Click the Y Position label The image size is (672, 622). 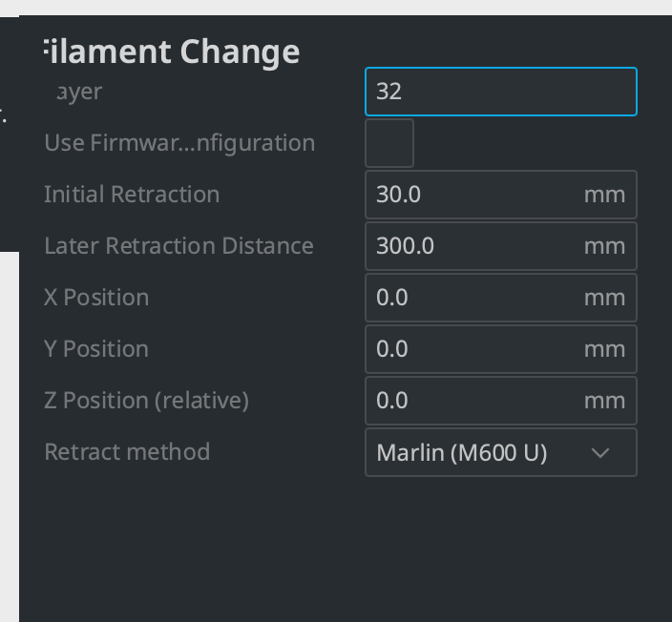(x=96, y=349)
